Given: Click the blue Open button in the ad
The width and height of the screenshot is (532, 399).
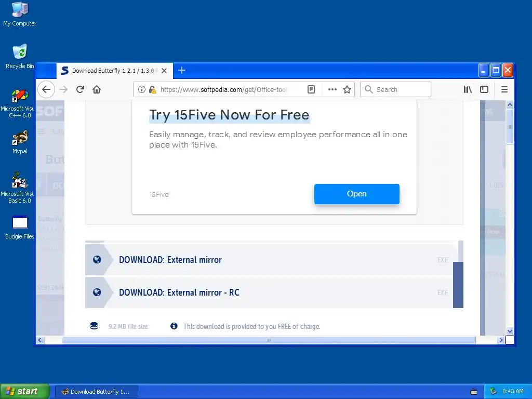Looking at the screenshot, I should [356, 194].
